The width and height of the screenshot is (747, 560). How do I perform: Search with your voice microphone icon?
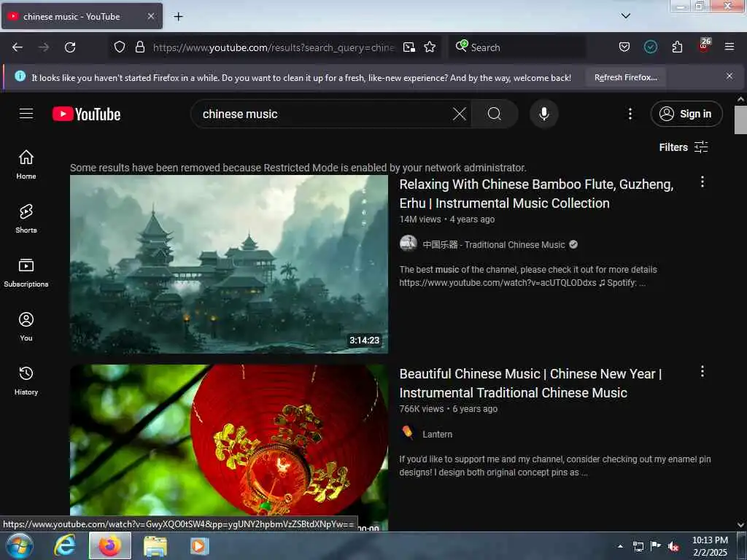pyautogui.click(x=544, y=114)
